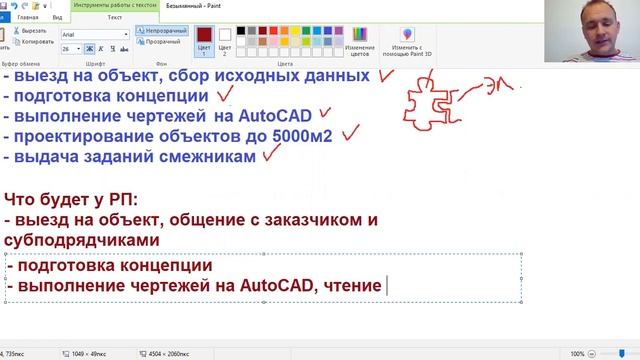Pick the gray color swatch in top row

tap(252, 31)
